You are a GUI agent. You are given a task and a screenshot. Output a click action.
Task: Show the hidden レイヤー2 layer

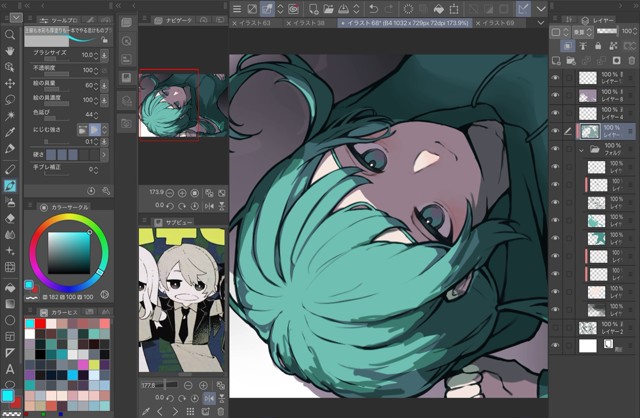555,327
